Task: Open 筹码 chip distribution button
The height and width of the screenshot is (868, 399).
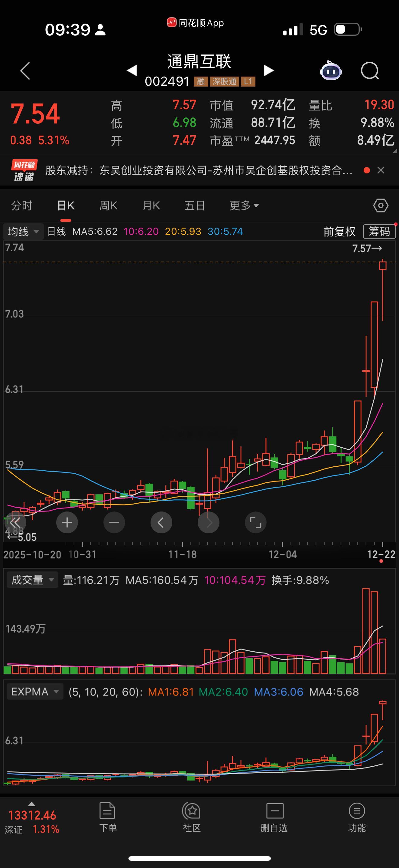Action: point(379,232)
